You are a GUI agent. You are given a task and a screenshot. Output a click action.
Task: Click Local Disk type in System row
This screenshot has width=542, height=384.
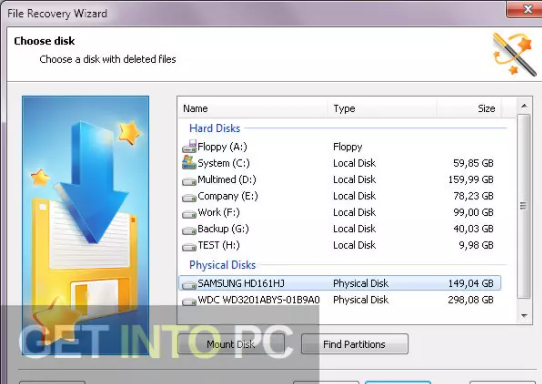pos(354,163)
